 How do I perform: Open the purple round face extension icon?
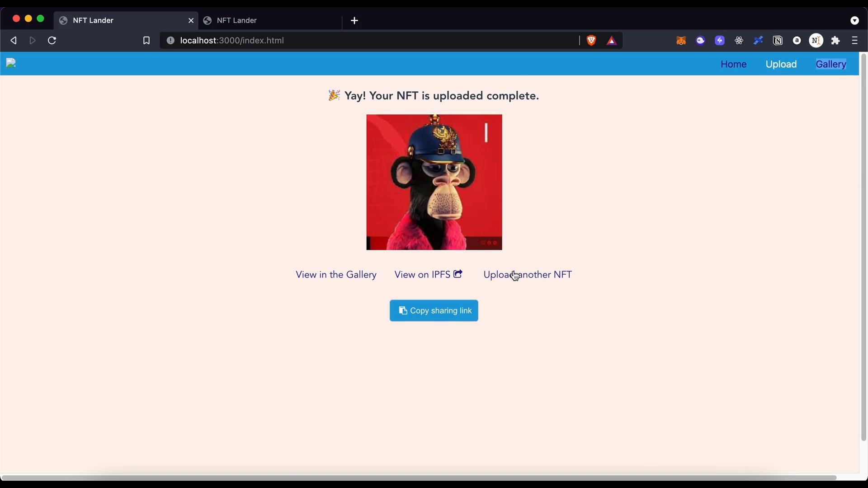pos(700,41)
